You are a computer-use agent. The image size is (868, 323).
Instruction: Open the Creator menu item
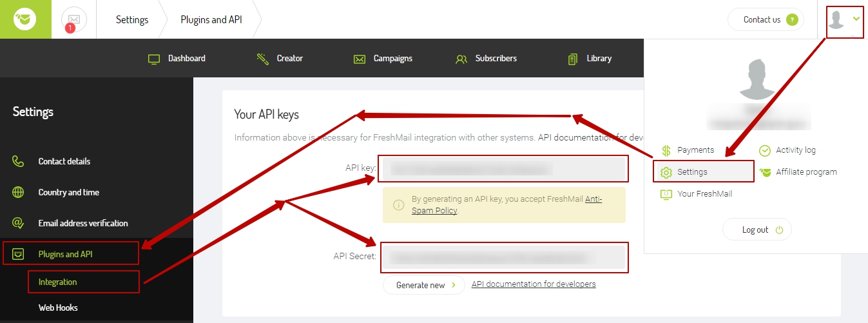280,59
